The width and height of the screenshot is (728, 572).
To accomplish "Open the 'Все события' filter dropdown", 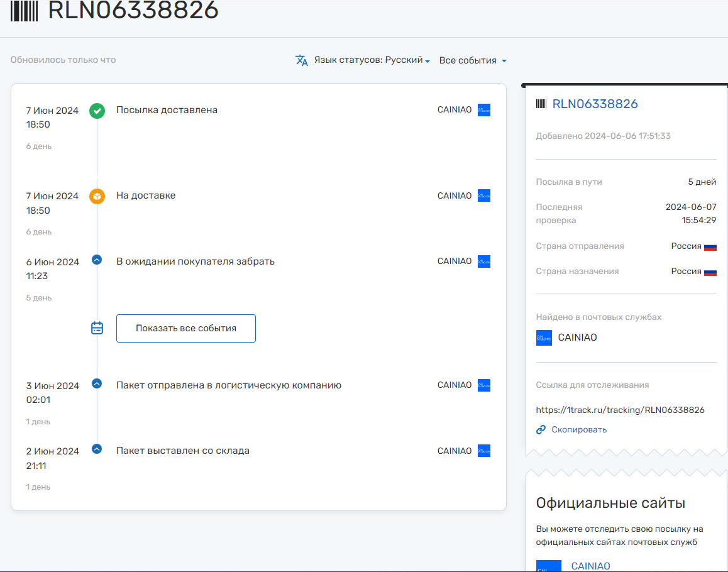I will 473,61.
